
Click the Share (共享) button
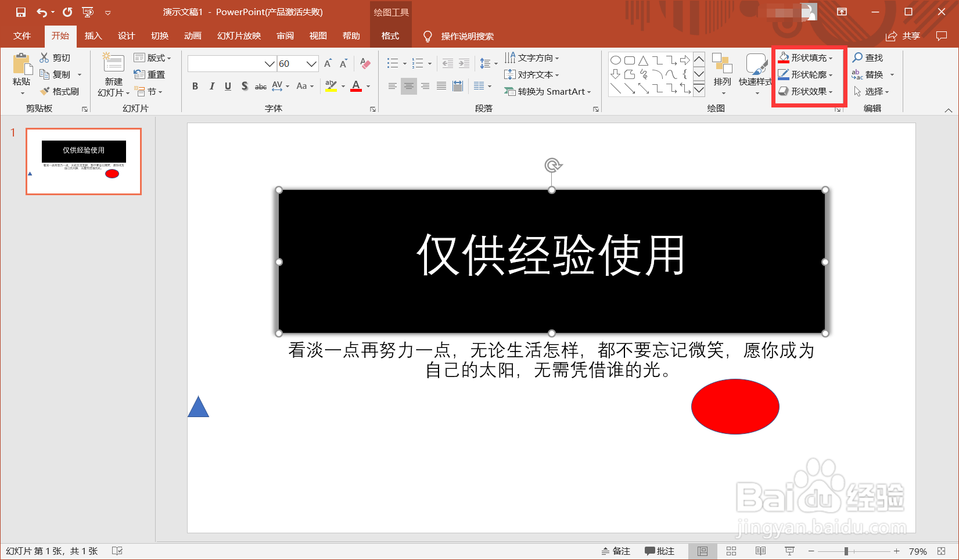pyautogui.click(x=906, y=35)
